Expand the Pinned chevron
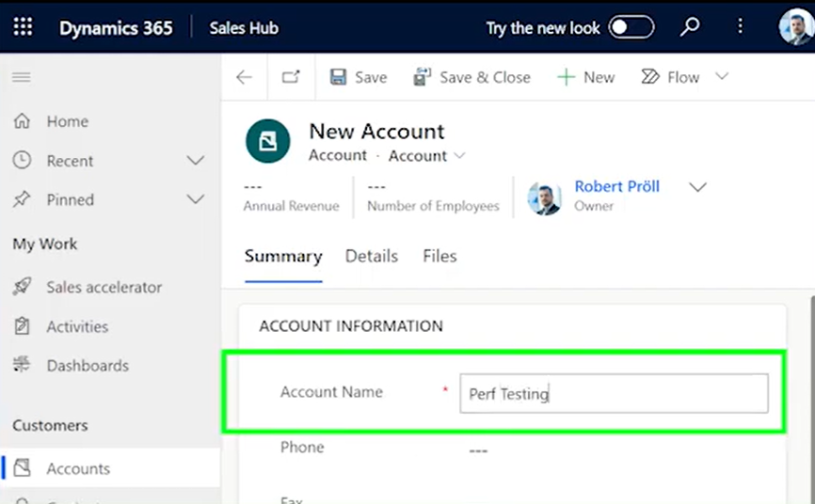 tap(196, 199)
